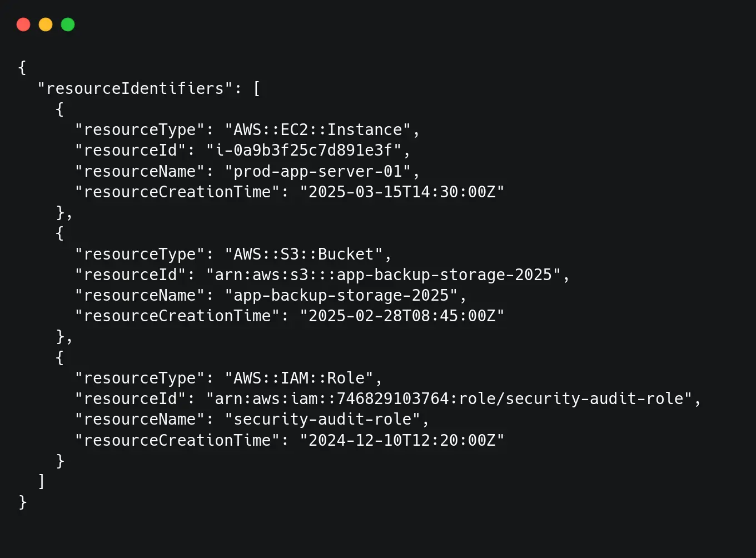Viewport: 756px width, 558px height.
Task: Click the red close window button
Action: pyautogui.click(x=23, y=24)
